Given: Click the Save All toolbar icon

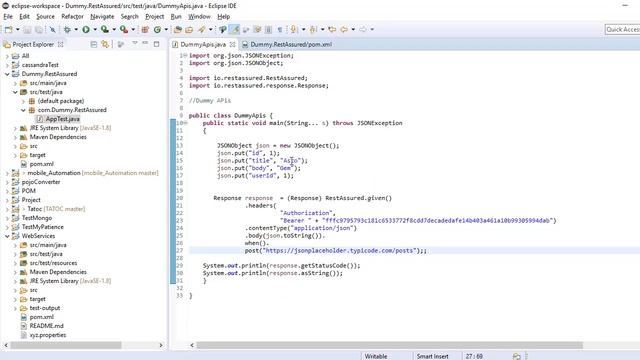Looking at the screenshot, I should (38, 29).
